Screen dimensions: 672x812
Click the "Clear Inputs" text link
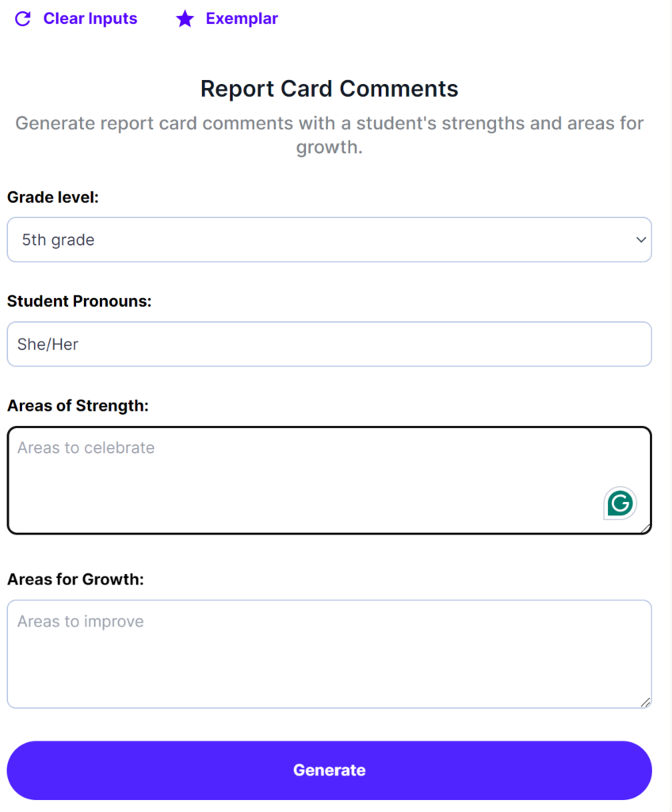(x=90, y=18)
